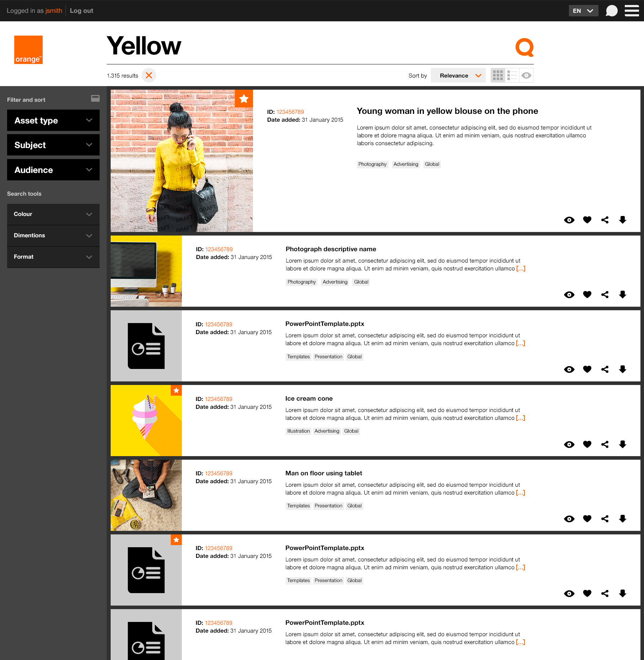Switch to list view layout
Screen dimensions: 644x660
[x=512, y=75]
